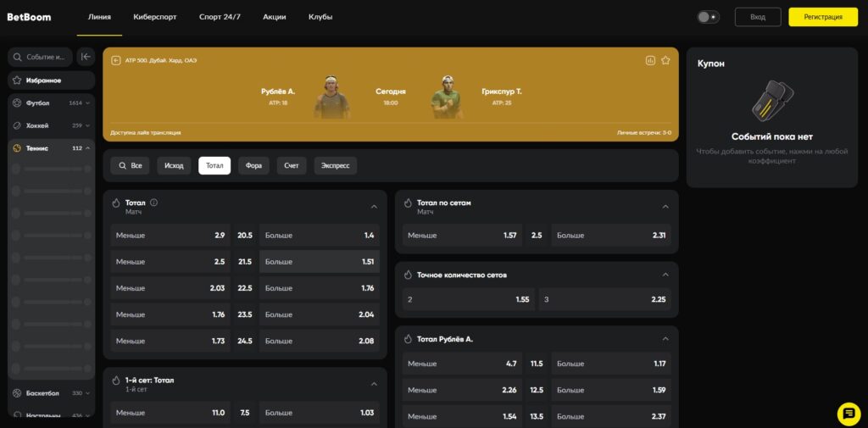Open the chat support icon
868x428 pixels.
pos(849,413)
